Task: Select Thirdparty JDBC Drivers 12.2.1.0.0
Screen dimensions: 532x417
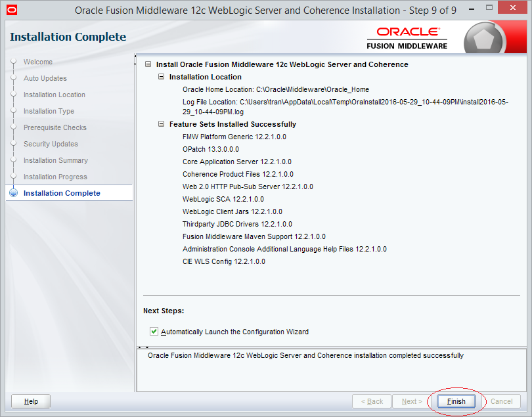Action: pyautogui.click(x=237, y=224)
